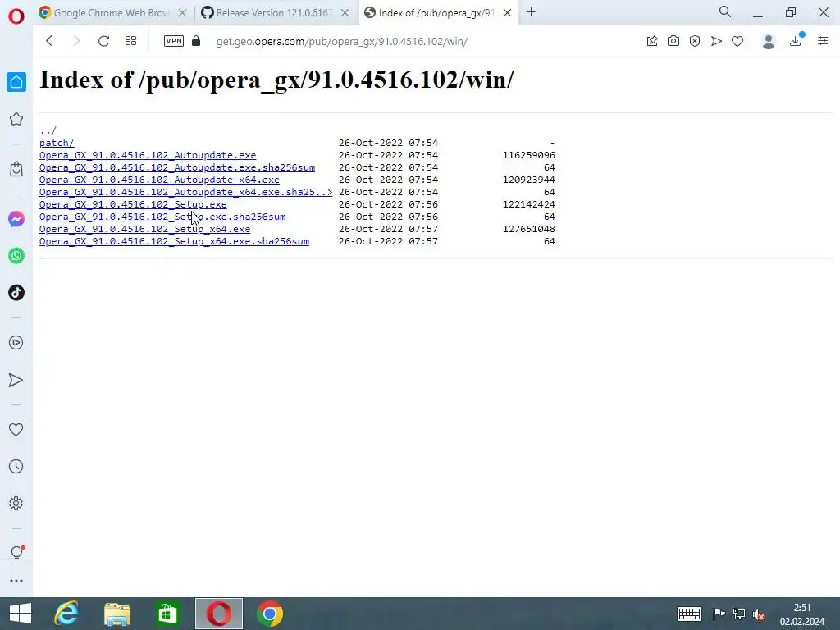Image resolution: width=840 pixels, height=630 pixels.
Task: Open History clock in sidebar
Action: [x=16, y=466]
